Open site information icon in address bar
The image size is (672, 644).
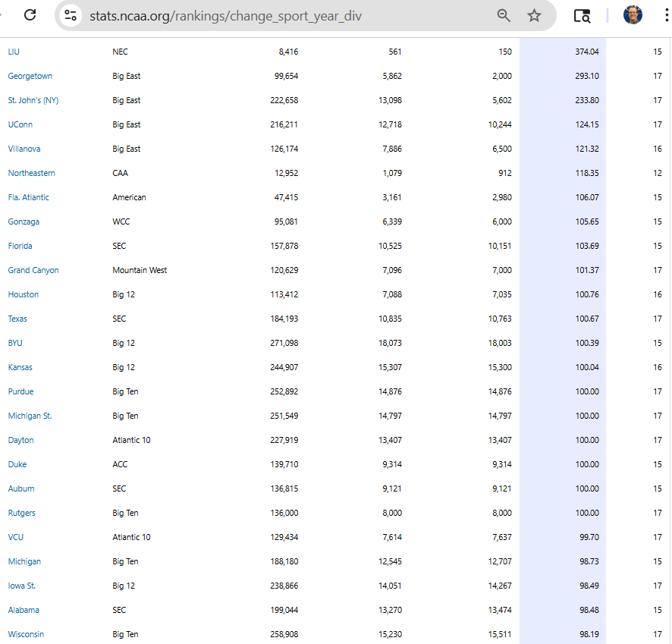(71, 16)
